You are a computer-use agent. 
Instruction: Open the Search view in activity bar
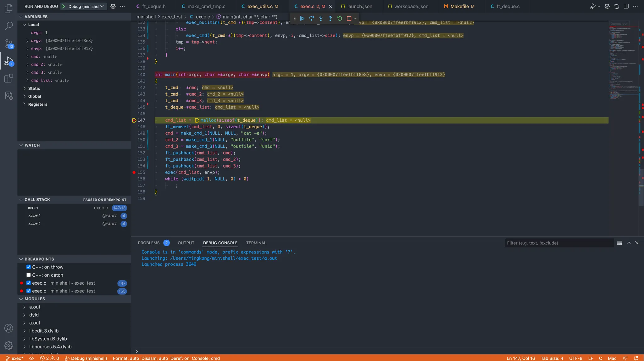(9, 26)
